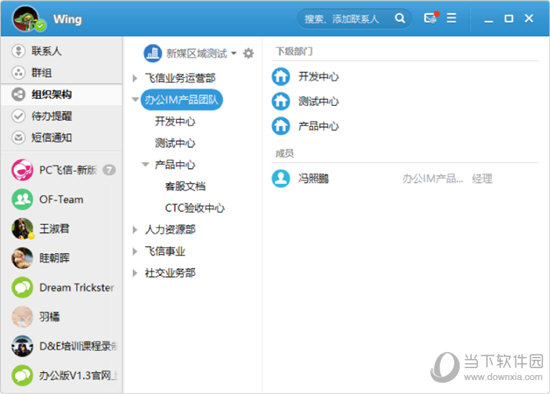Screen dimensions: 550x394
Task: Open 产品中心 sub-department link
Action: click(318, 126)
